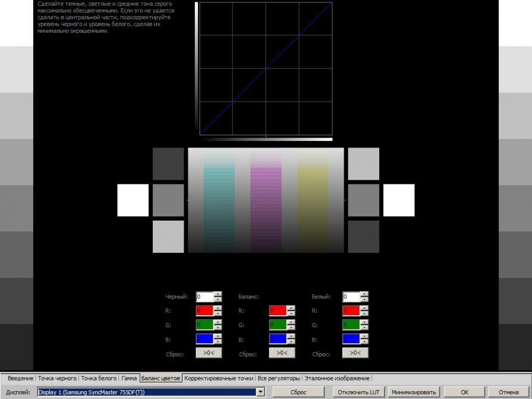Go to Корректировочные точки tab
This screenshot has height=399, width=532.
tap(219, 378)
